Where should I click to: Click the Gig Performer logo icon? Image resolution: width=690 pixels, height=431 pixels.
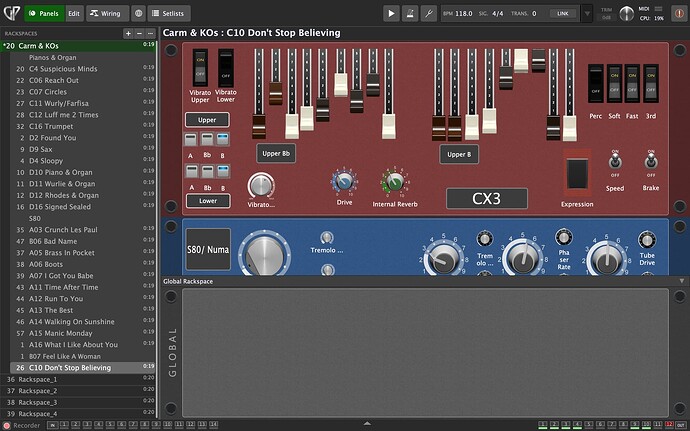point(12,13)
